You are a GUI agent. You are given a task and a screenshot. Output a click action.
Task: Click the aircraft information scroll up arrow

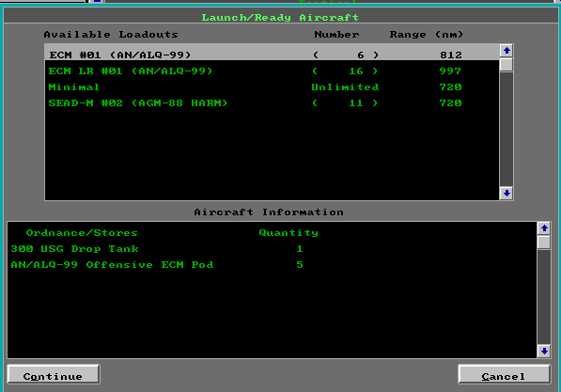(544, 228)
